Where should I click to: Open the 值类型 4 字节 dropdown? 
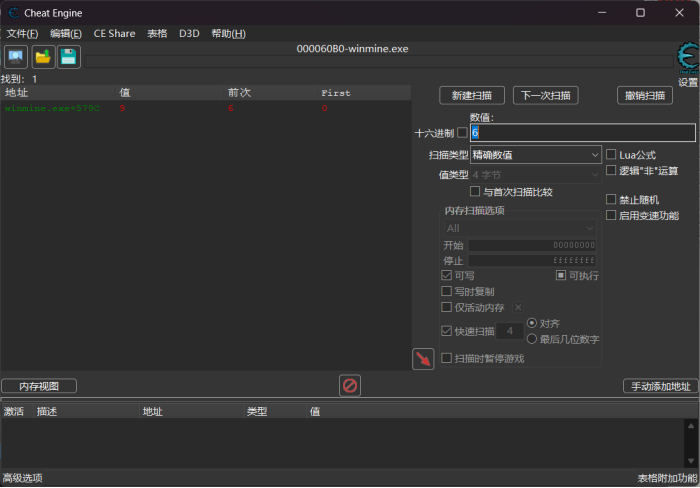[x=536, y=175]
